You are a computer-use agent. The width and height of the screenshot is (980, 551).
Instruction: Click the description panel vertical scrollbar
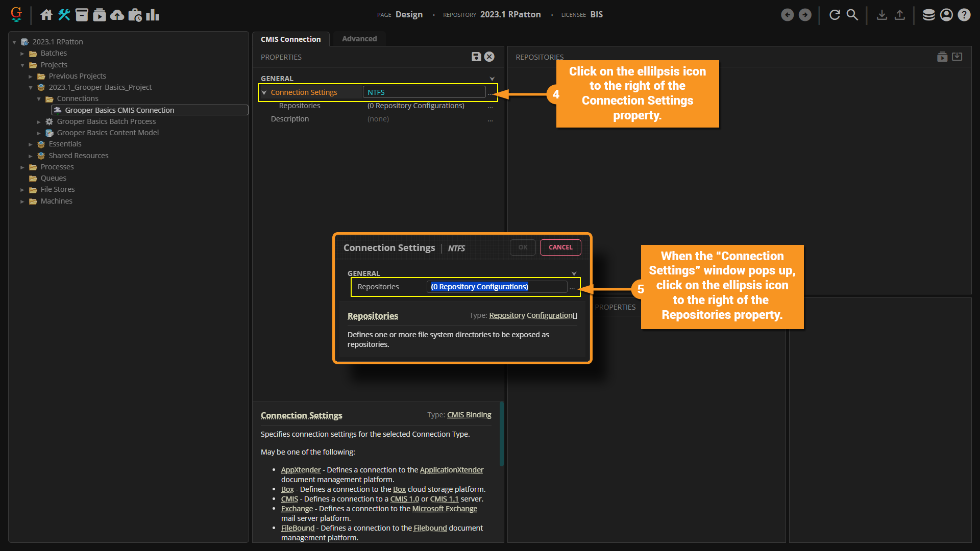coord(501,434)
